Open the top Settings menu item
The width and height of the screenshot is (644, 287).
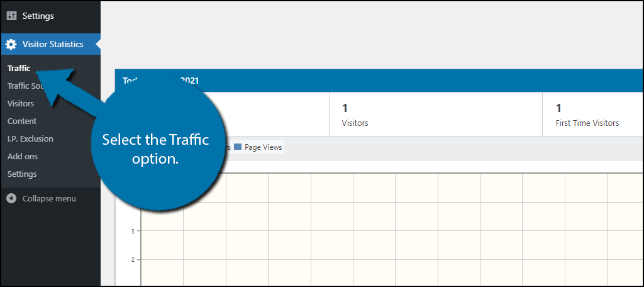[38, 16]
